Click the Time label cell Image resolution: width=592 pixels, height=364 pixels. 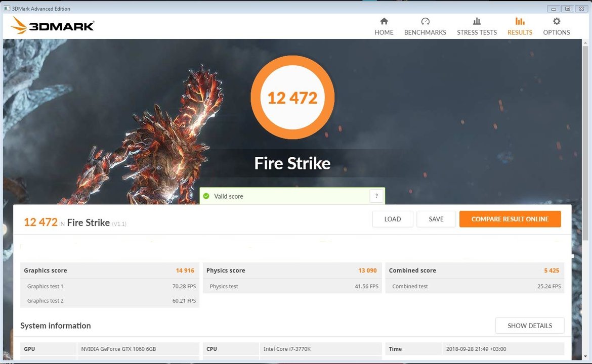[413, 349]
